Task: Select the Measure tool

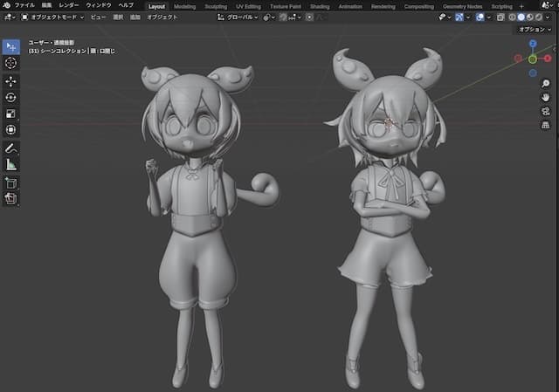Action: 10,164
